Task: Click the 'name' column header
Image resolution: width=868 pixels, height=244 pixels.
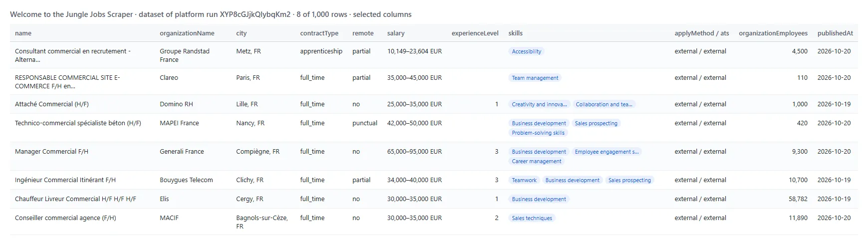Action: [x=23, y=33]
